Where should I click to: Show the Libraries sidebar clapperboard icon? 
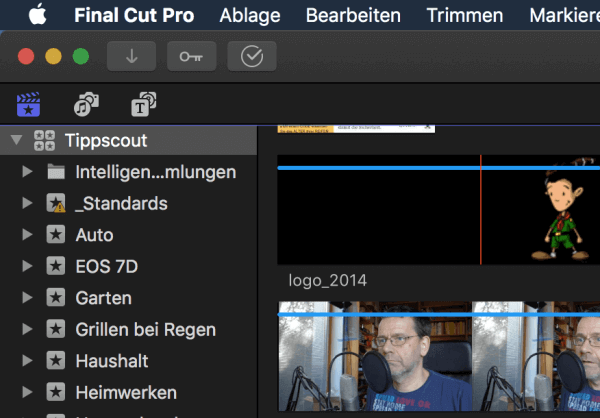coord(28,104)
